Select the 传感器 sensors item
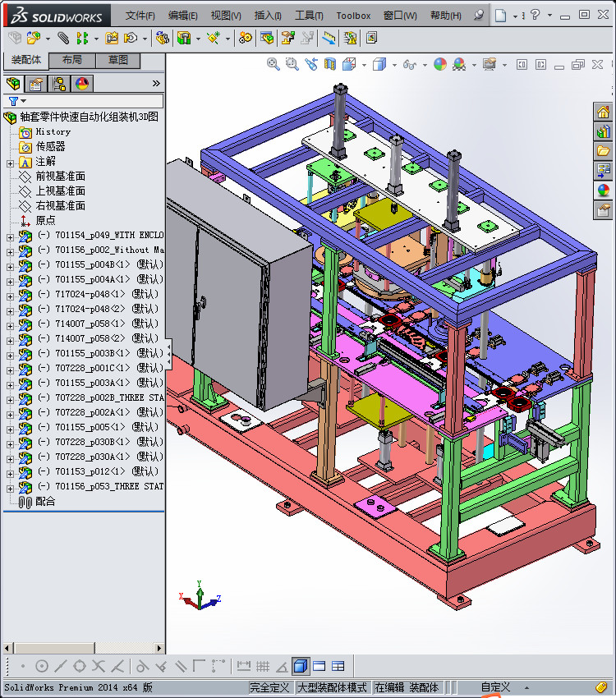This screenshot has width=616, height=698. 50,146
